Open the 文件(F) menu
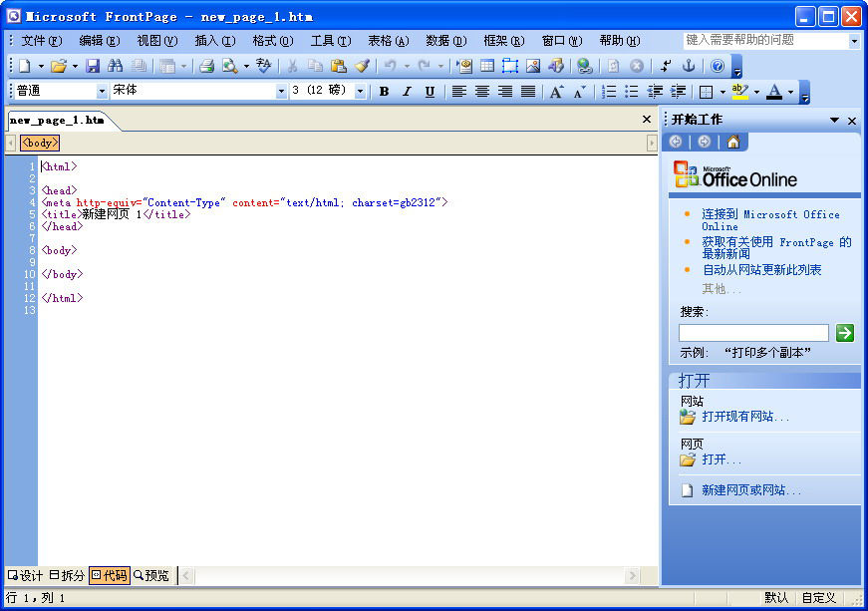 tap(42, 41)
